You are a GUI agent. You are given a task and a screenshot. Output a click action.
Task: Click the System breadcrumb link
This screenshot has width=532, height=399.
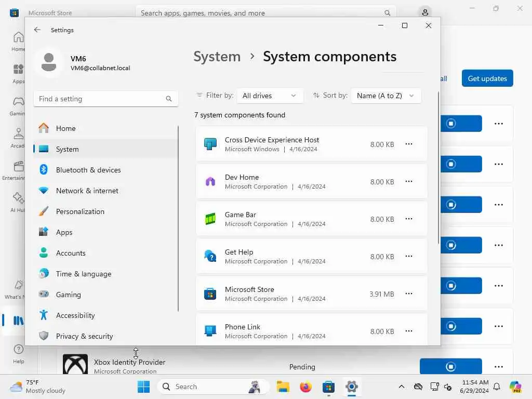pos(217,56)
